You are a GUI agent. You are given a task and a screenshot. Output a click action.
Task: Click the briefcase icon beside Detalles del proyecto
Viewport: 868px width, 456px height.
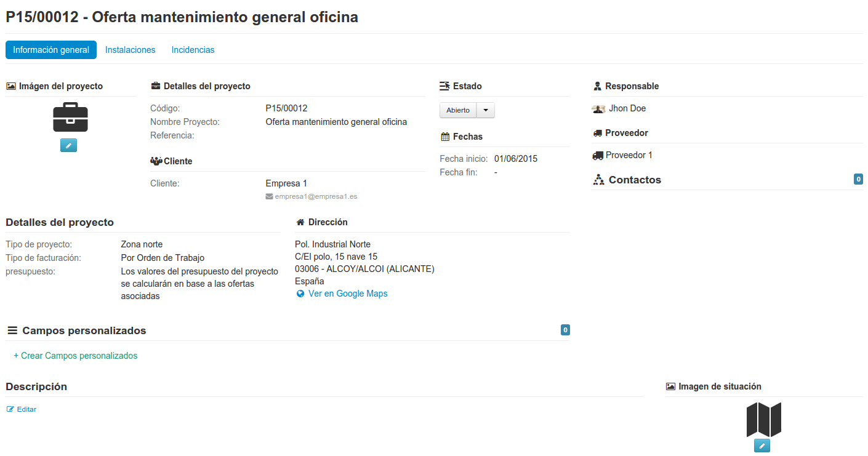point(156,86)
